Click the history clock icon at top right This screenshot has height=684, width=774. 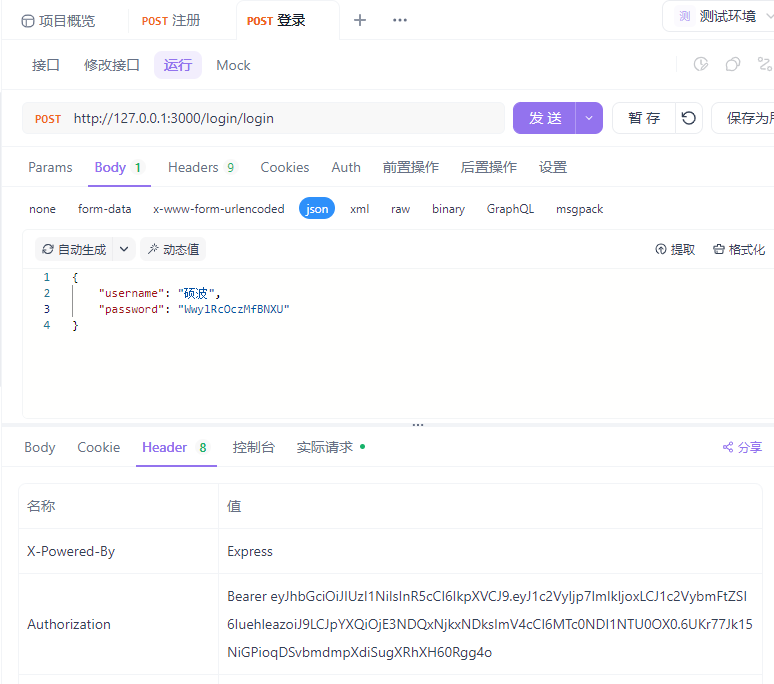(x=701, y=65)
